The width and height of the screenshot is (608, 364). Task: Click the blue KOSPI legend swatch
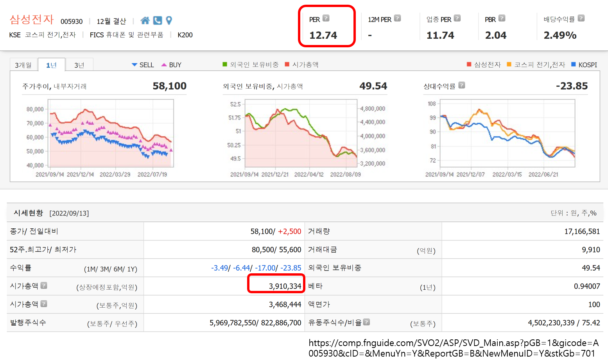coord(574,64)
